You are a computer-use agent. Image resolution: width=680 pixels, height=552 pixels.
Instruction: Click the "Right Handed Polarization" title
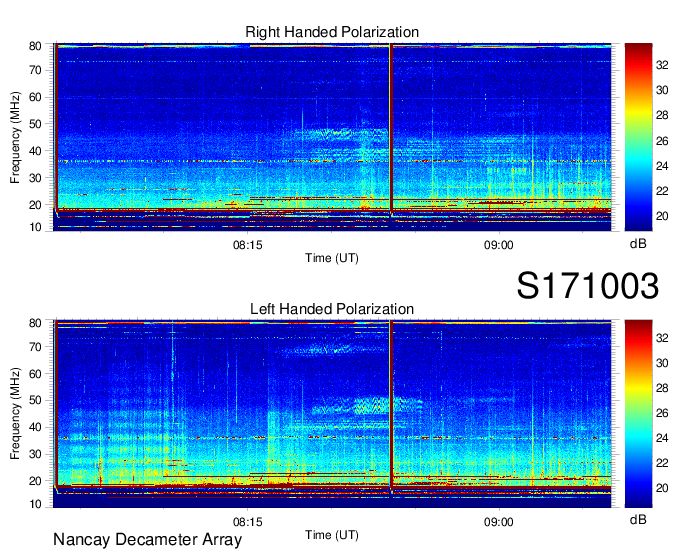tap(332, 32)
